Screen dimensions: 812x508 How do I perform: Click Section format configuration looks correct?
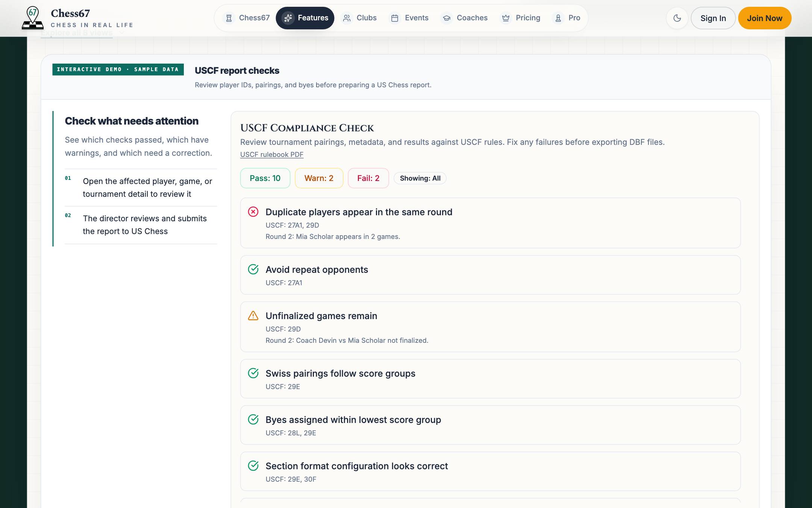pos(356,466)
